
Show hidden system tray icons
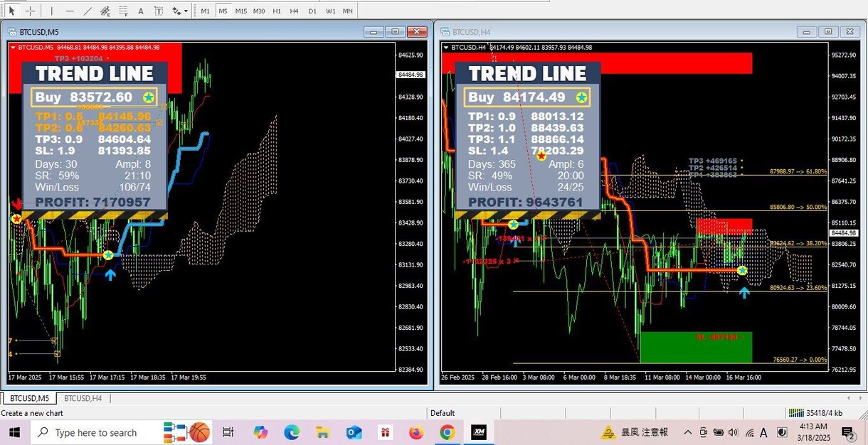click(688, 432)
